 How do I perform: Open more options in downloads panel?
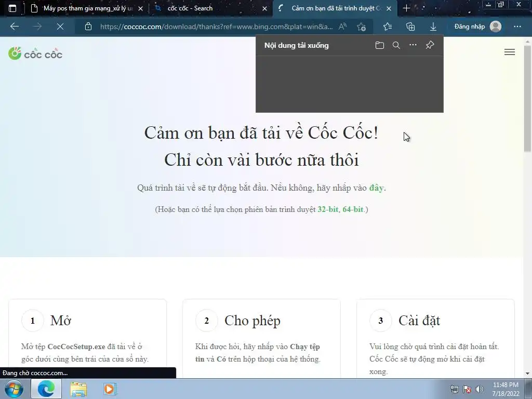pos(413,45)
